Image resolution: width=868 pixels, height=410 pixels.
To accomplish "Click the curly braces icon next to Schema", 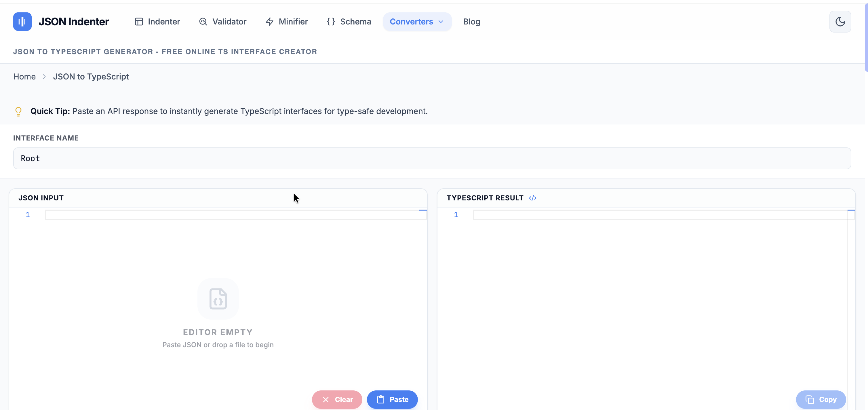I will (x=331, y=21).
